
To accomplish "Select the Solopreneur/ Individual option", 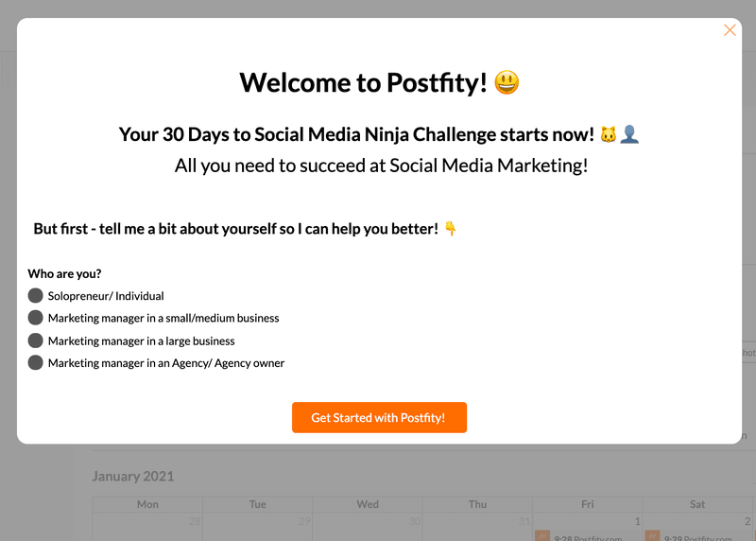I will pos(36,296).
